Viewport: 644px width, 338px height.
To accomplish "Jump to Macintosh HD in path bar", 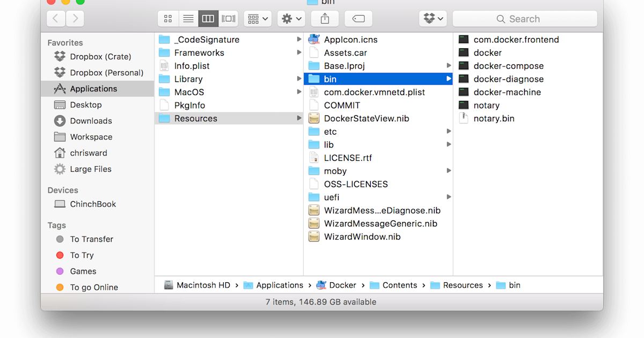I will pyautogui.click(x=197, y=285).
